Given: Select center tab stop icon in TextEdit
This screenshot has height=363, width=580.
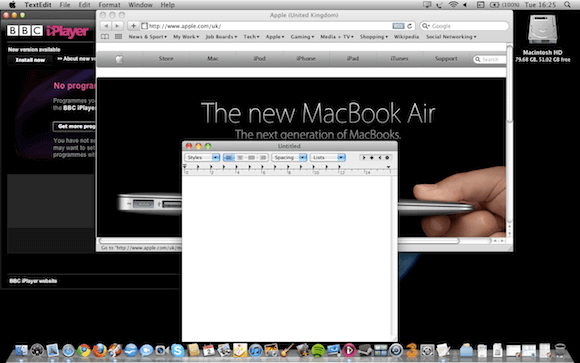Looking at the screenshot, I should tap(372, 158).
